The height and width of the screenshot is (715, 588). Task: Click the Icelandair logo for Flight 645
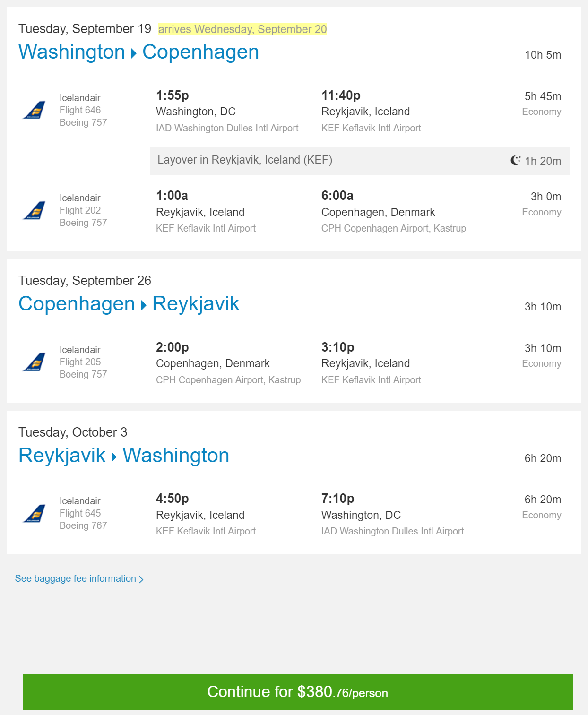(x=35, y=514)
